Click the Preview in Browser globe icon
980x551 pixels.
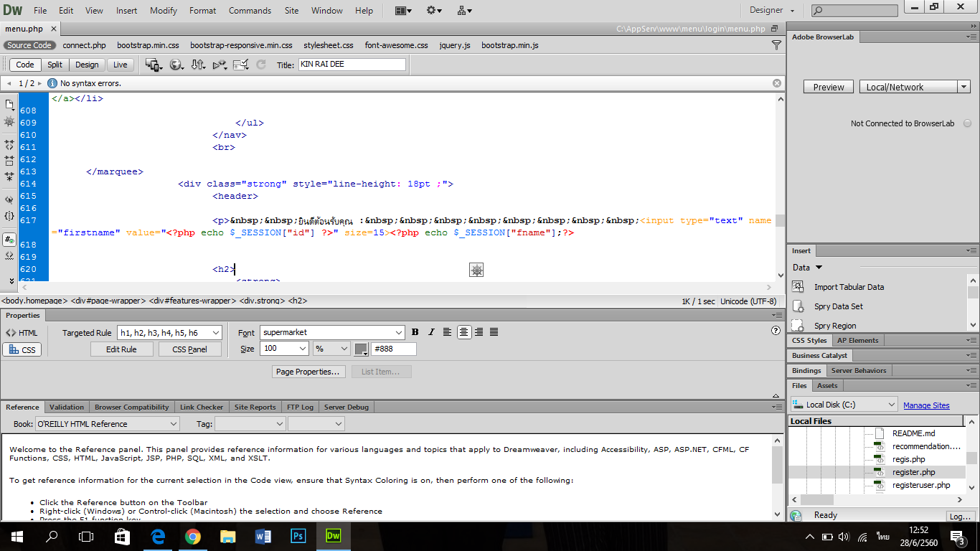click(x=176, y=65)
